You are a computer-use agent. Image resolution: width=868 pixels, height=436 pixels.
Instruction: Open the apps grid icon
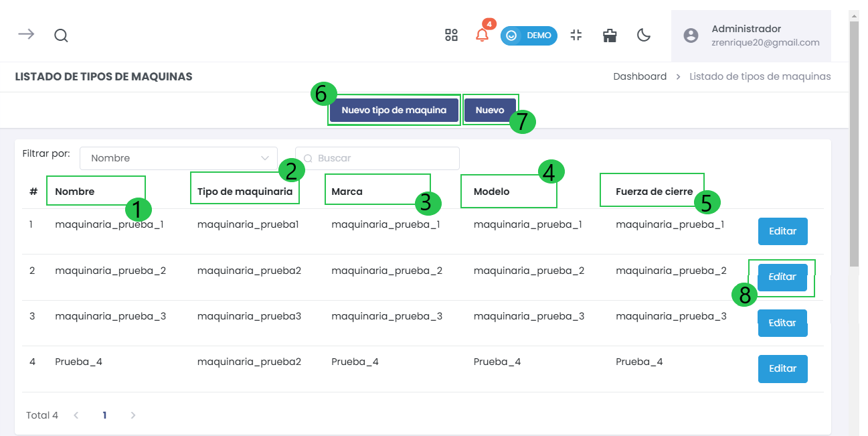pyautogui.click(x=451, y=35)
